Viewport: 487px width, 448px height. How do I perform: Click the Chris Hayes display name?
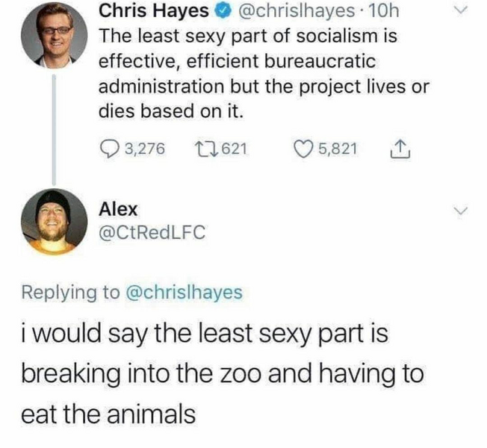pyautogui.click(x=154, y=11)
